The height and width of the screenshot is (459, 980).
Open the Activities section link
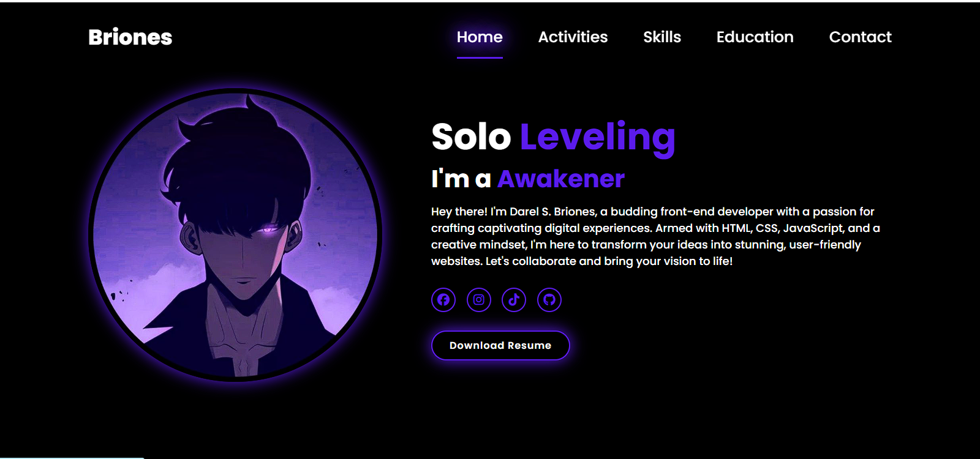[573, 37]
